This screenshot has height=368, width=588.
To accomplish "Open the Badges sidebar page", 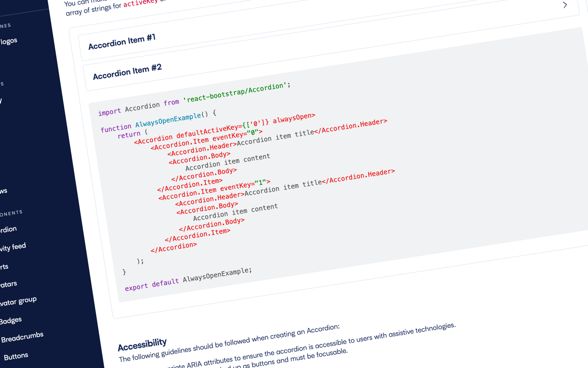I will 11,320.
